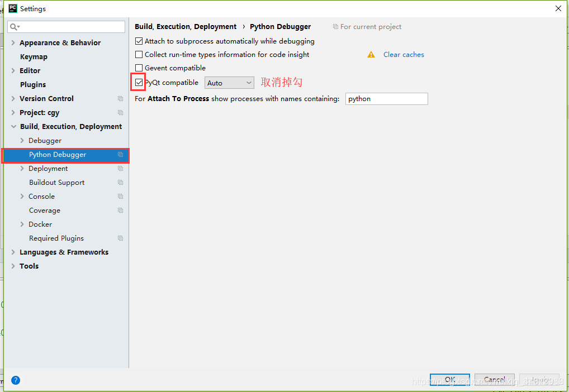Expand the Docker subtree arrow
Screen dimensions: 569x392
(22, 224)
